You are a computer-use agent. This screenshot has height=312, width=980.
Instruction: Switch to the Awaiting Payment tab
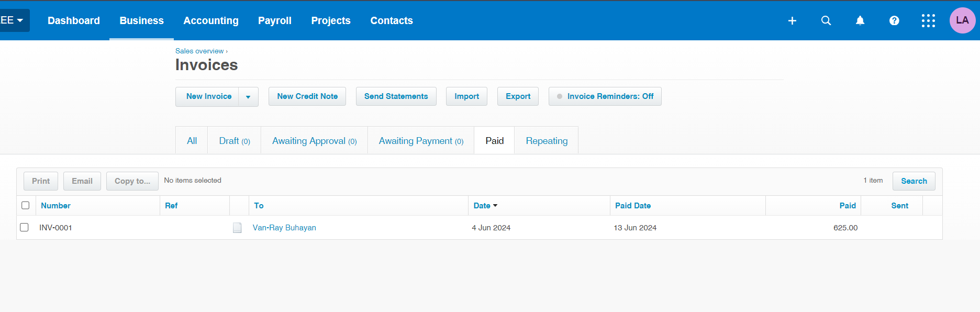click(421, 140)
